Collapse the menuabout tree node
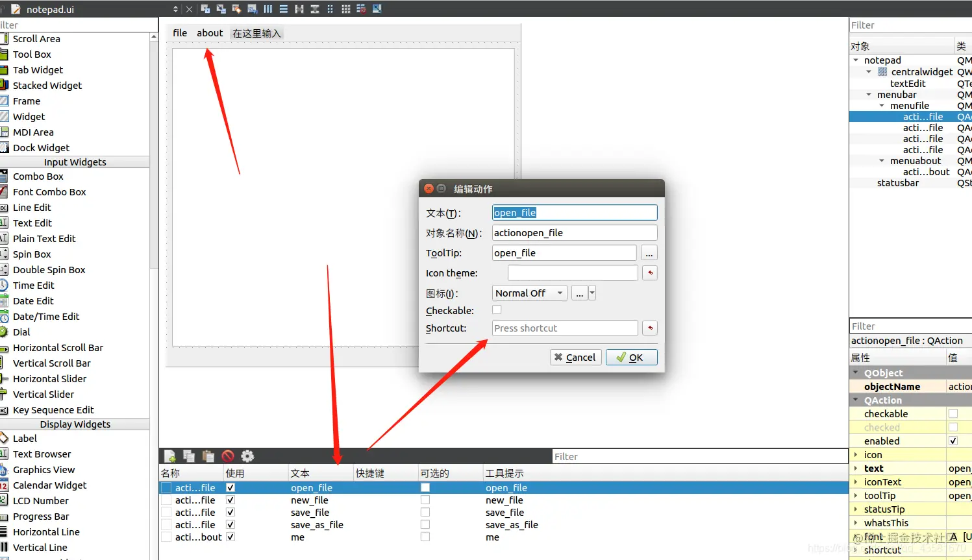The height and width of the screenshot is (560, 972). point(882,161)
